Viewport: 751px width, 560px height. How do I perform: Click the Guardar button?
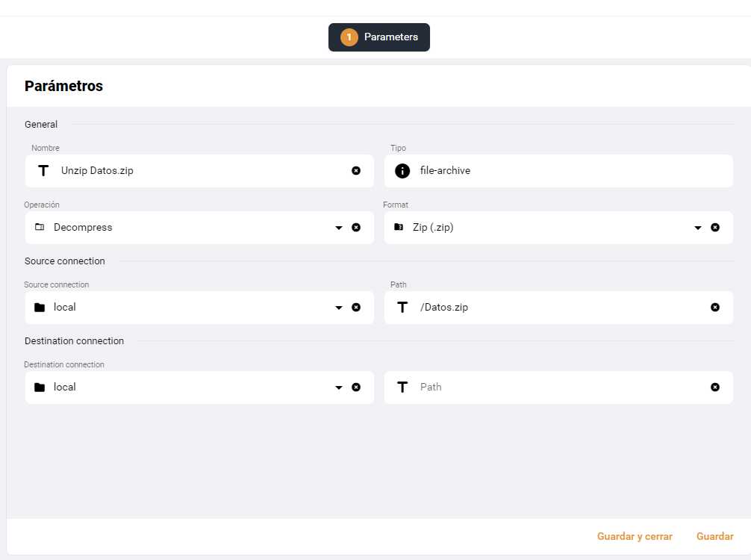pyautogui.click(x=714, y=537)
